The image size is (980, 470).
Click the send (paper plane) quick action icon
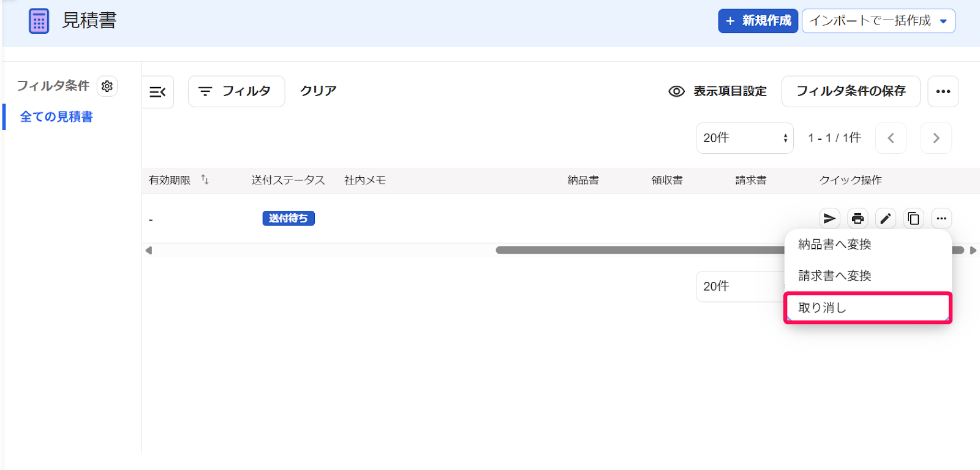click(x=829, y=218)
